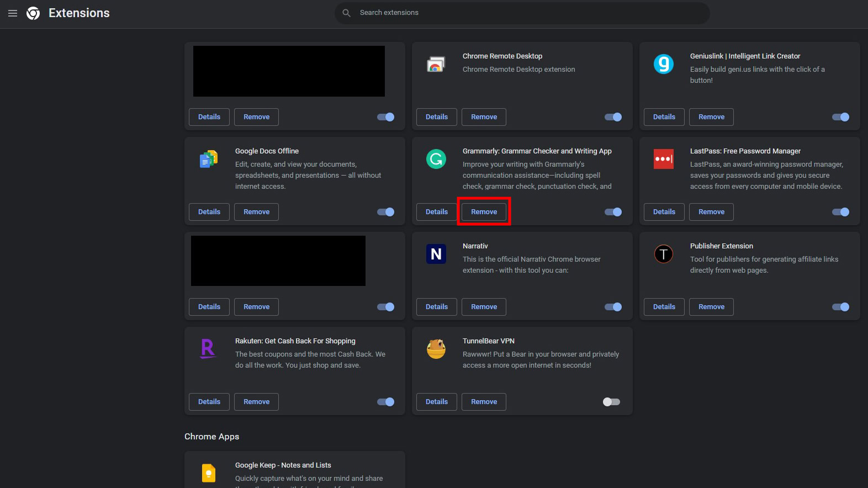
Task: Click "Rakuten: Get Cash Back For Shopping" title
Action: [x=295, y=341]
